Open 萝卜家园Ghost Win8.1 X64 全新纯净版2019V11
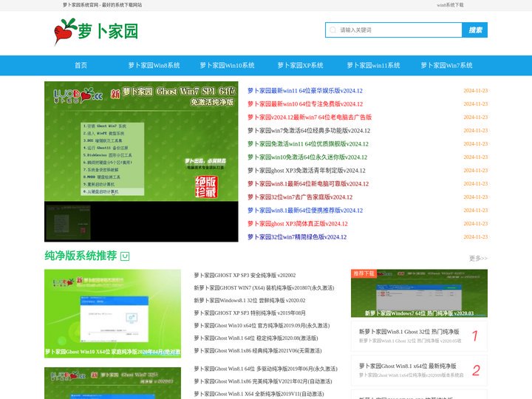This screenshot has width=532, height=399. (x=259, y=394)
